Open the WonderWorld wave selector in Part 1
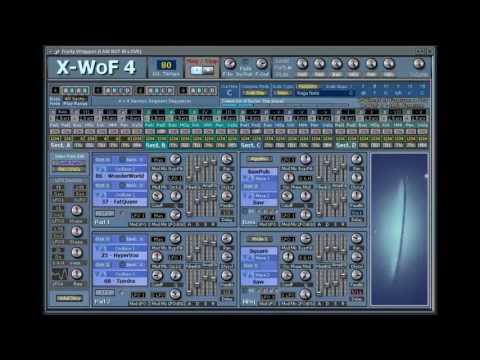Image resolution: width=480 pixels, height=360 pixels. click(120, 176)
